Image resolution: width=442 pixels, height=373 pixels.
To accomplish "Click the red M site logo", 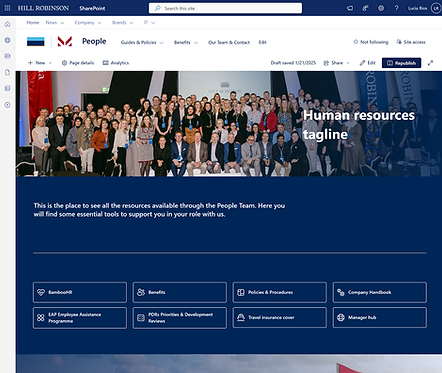I will [65, 41].
